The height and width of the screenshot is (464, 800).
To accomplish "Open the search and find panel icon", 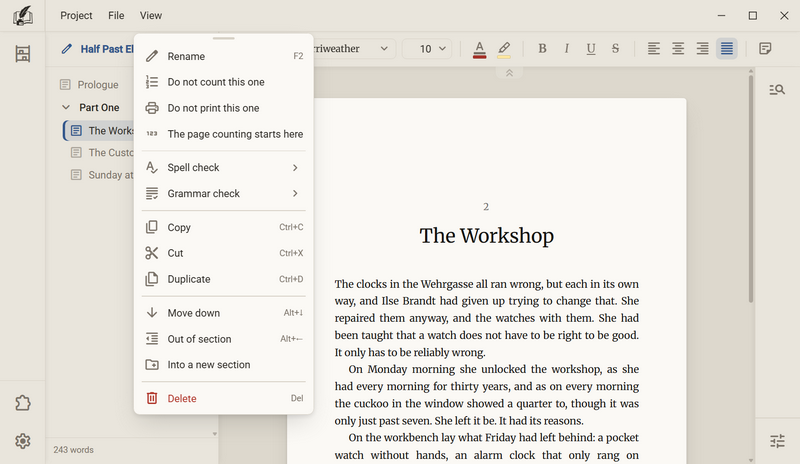I will 777,90.
